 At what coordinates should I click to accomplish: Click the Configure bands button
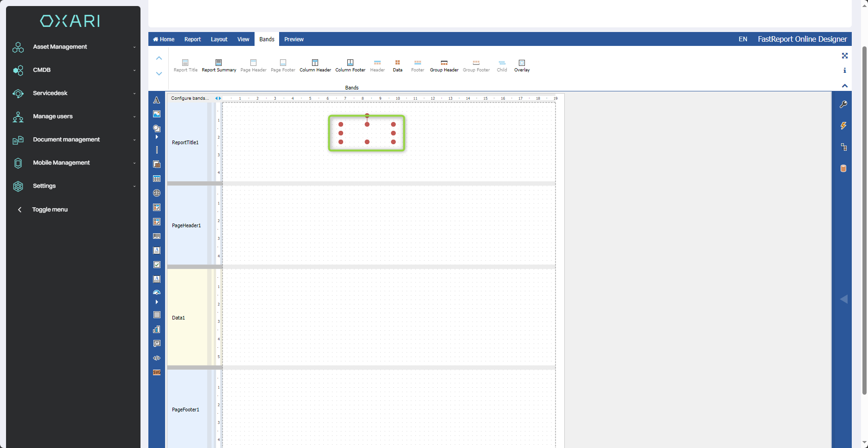tap(190, 98)
